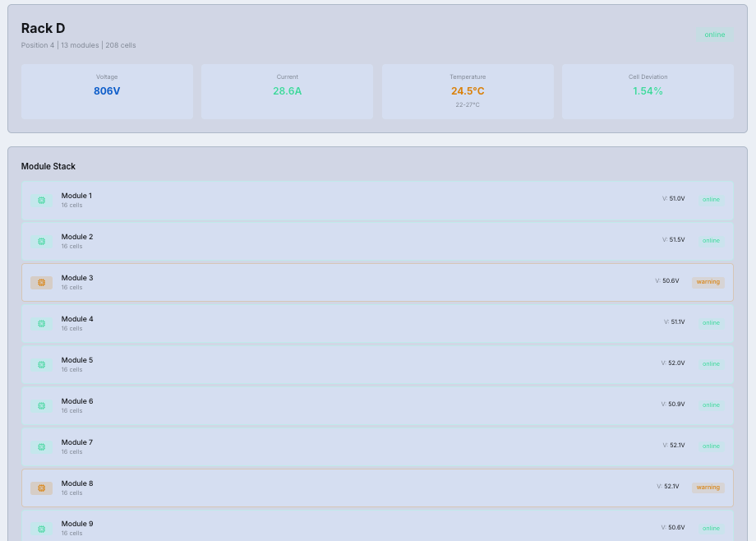Click the Module 1 chip icon
This screenshot has width=756, height=541.
click(41, 201)
